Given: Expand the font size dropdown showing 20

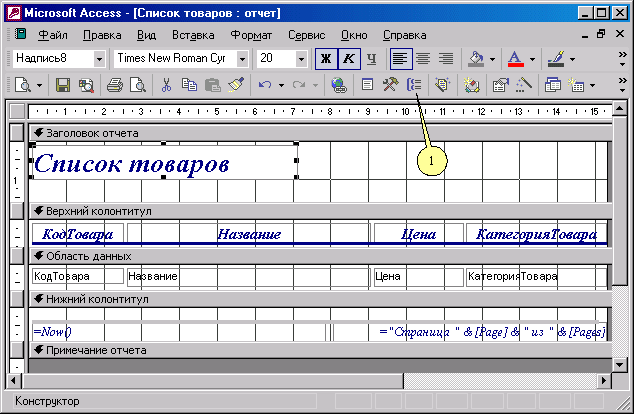Looking at the screenshot, I should (x=298, y=59).
